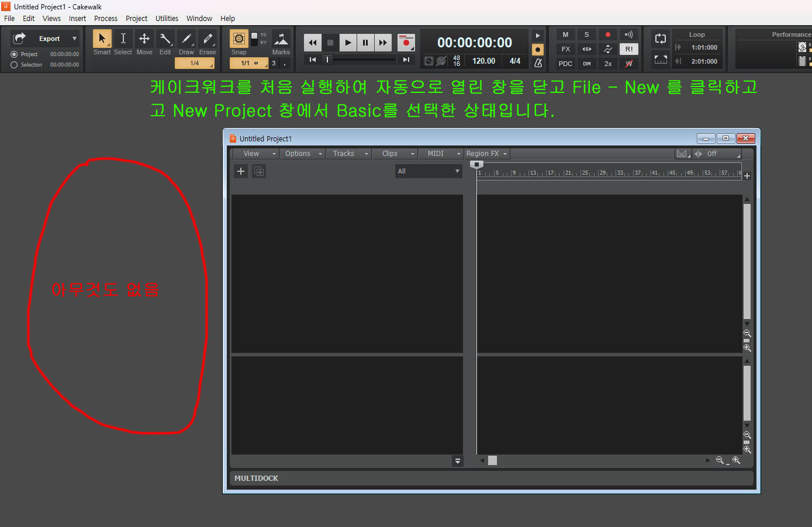This screenshot has height=527, width=812.
Task: Open the Edit menu
Action: click(29, 18)
